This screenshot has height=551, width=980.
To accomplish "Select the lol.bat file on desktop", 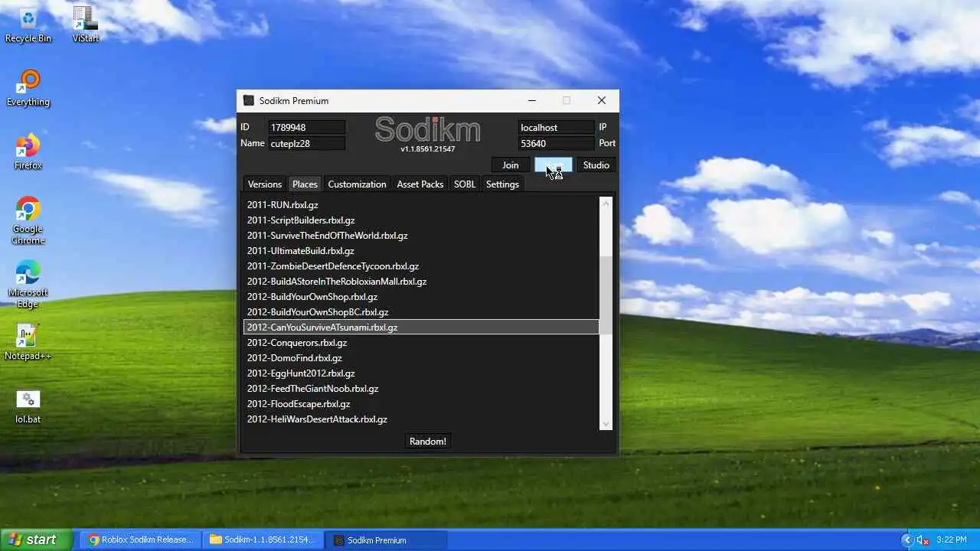I will tap(28, 406).
